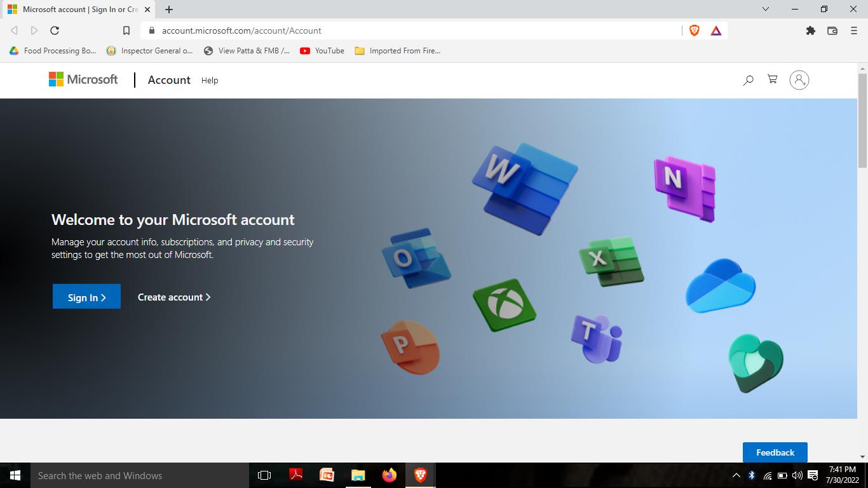The height and width of the screenshot is (488, 868).
Task: Click the taskbar clock showing 7:41 PM
Action: (x=843, y=475)
